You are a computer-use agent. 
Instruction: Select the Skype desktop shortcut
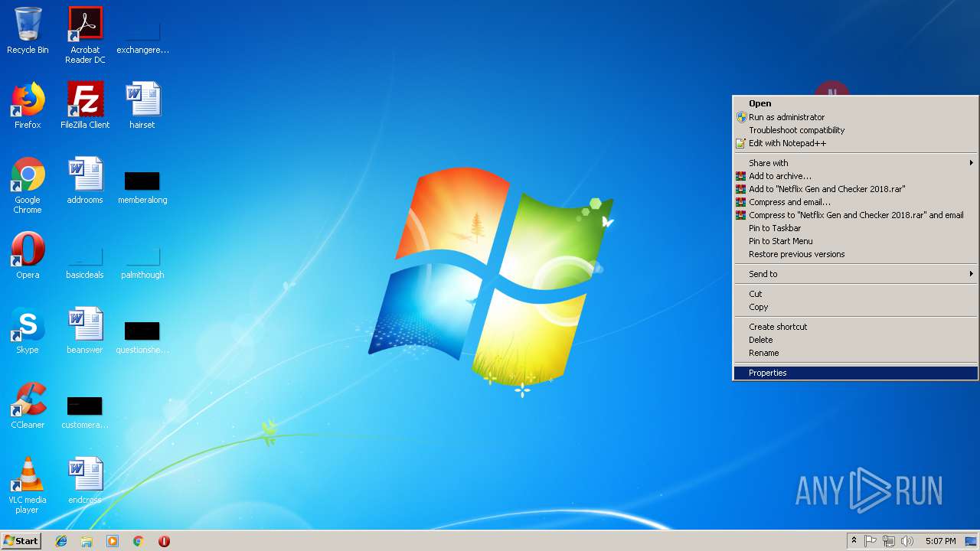(x=28, y=331)
